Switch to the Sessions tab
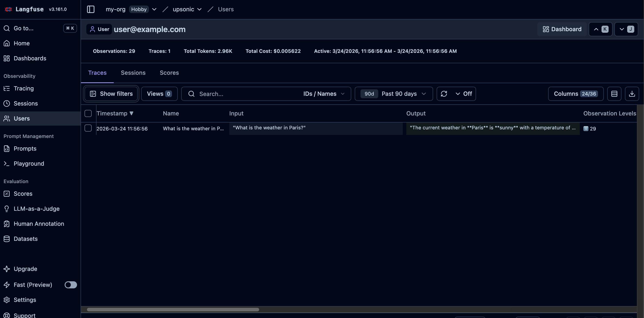This screenshot has width=644, height=318. (133, 73)
